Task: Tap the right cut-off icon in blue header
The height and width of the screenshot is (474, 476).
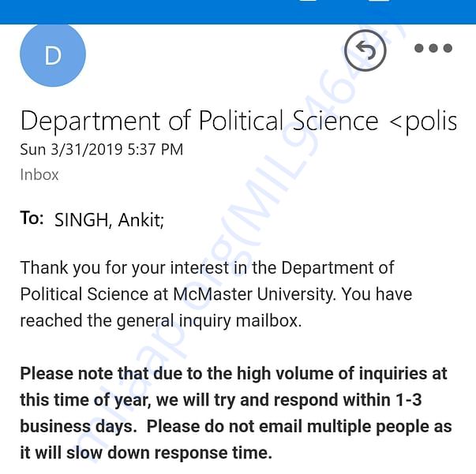Action: point(379,1)
